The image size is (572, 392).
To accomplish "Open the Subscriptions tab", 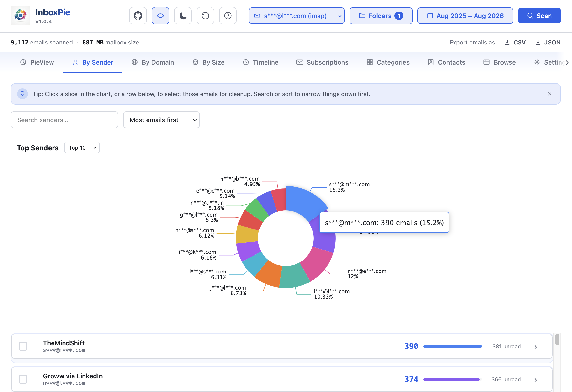I will 322,62.
